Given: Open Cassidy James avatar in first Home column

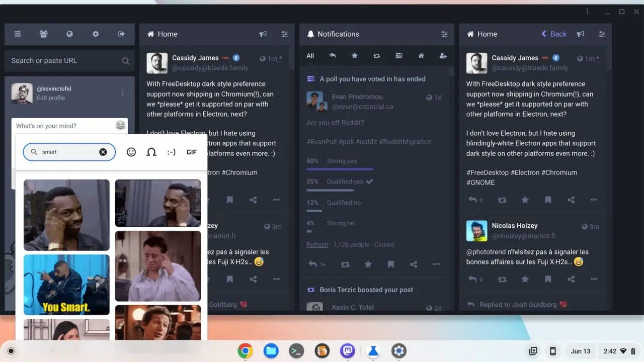Looking at the screenshot, I should pyautogui.click(x=157, y=63).
